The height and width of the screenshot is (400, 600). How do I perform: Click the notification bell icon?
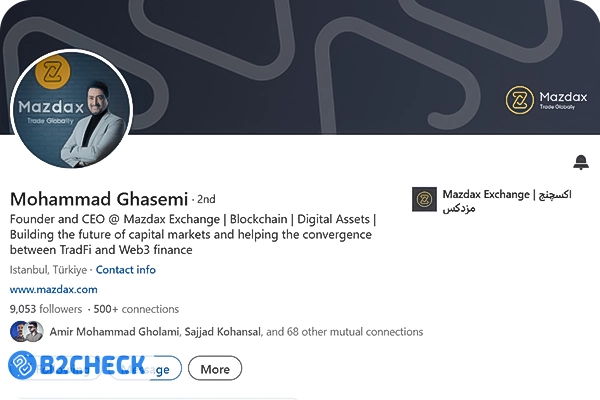pos(581,163)
